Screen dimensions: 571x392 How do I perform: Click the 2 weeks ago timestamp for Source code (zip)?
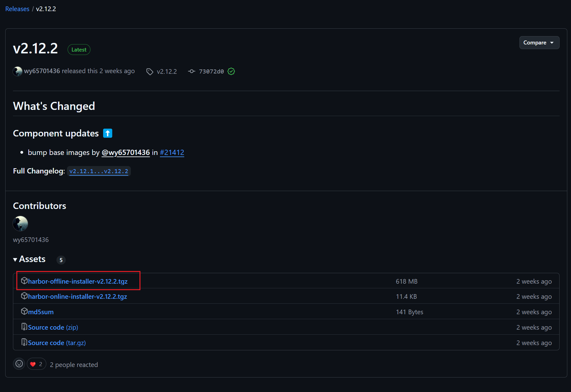[534, 327]
